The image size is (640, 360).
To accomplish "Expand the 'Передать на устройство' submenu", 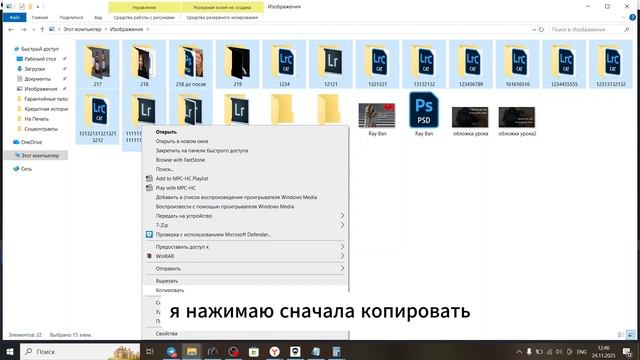I will click(246, 216).
